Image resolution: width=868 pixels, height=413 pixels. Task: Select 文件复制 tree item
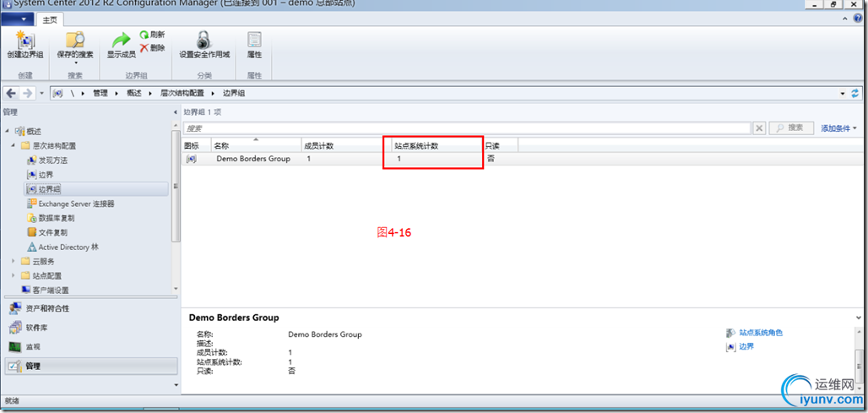(x=47, y=232)
